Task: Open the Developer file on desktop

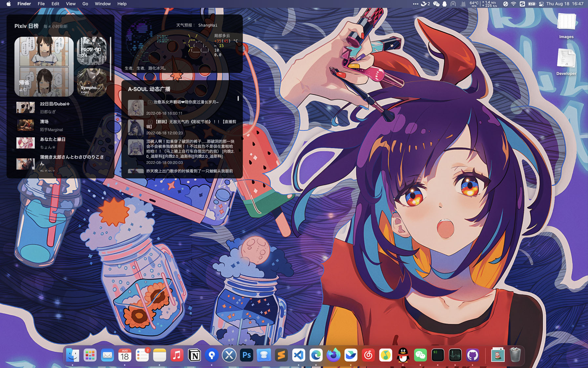Action: click(566, 62)
